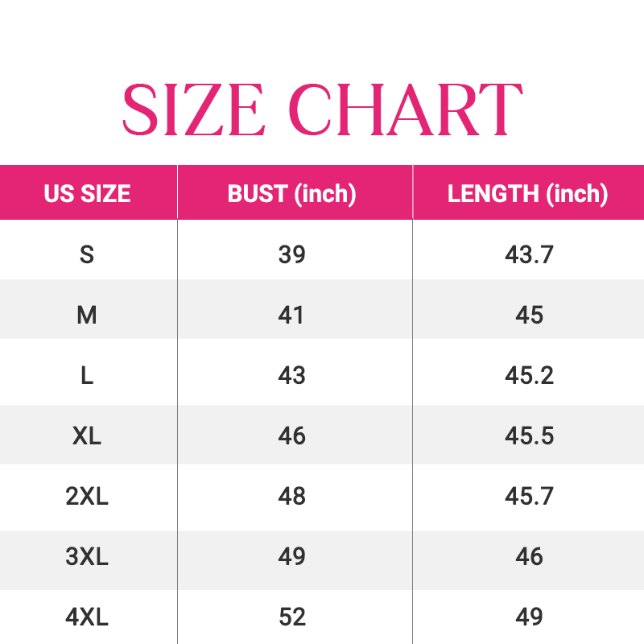This screenshot has width=644, height=644.
Task: Click bust value 41 for size M
Action: click(x=291, y=315)
